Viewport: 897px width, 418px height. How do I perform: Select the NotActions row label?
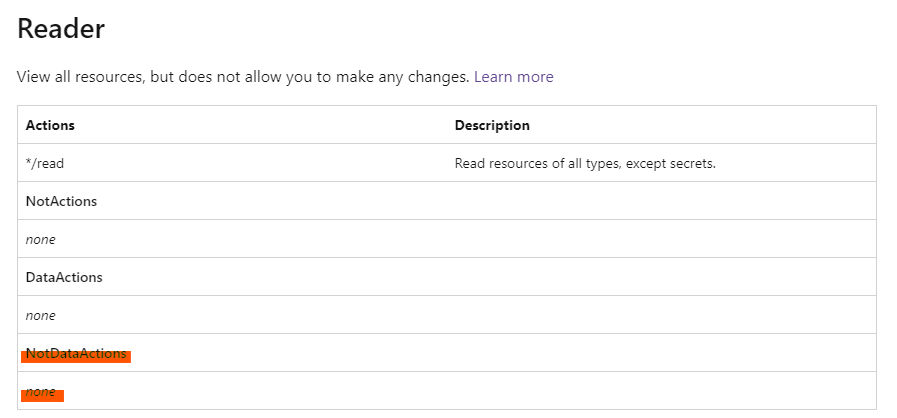click(61, 201)
